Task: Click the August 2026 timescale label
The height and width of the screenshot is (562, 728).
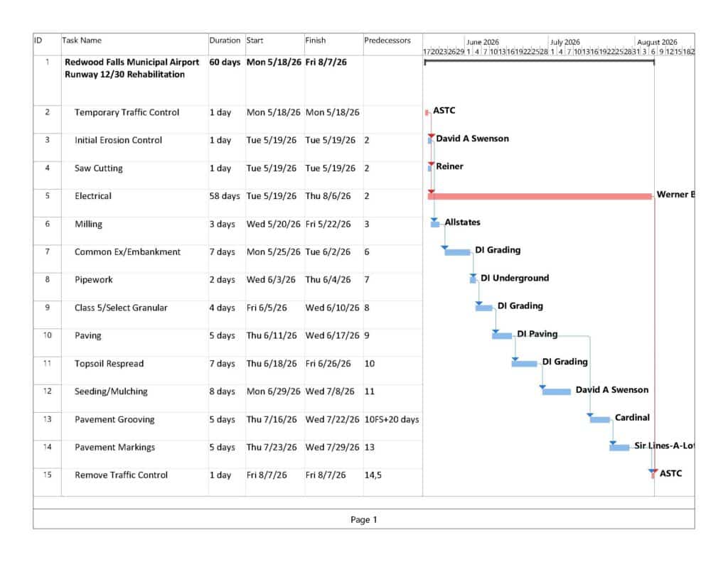Action: tap(657, 42)
